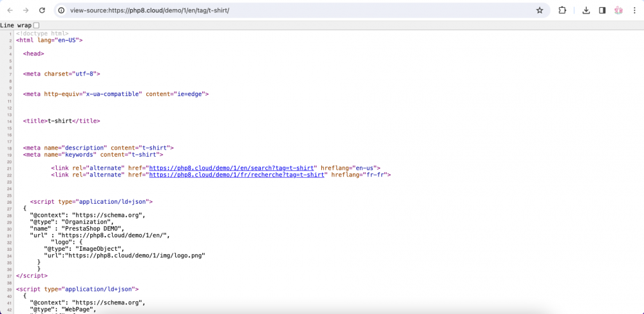
Task: Go back to the previous page
Action: point(10,10)
